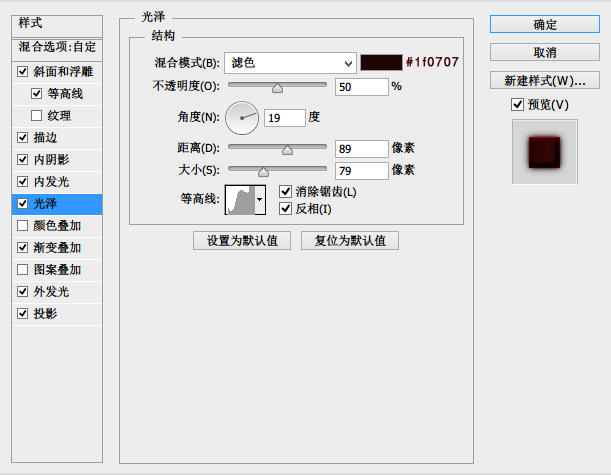The width and height of the screenshot is (611, 475).
Task: Toggle the 内发光 effect checkbox
Action: click(23, 182)
